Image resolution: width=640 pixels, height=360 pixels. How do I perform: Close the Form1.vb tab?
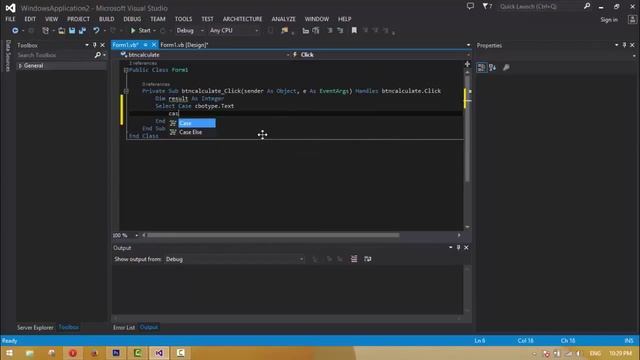(154, 45)
